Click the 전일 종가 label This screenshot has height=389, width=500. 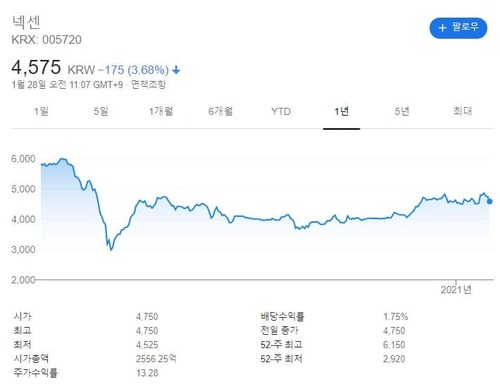[279, 330]
